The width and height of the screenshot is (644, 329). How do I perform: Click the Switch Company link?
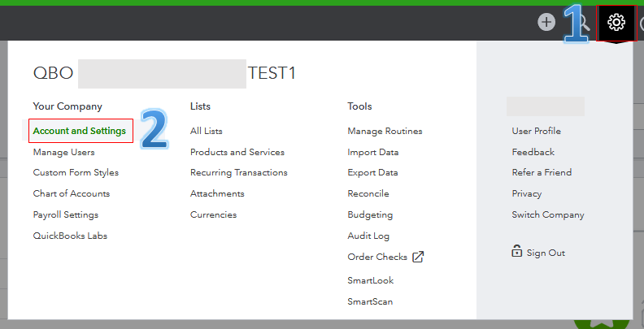coord(548,214)
